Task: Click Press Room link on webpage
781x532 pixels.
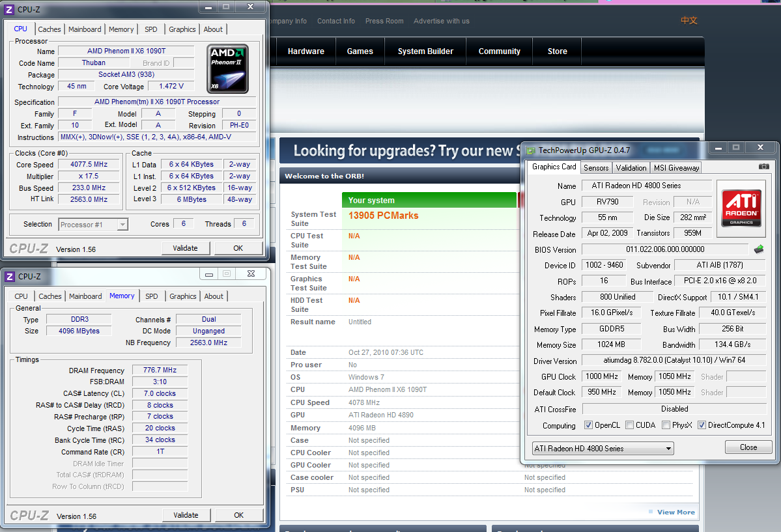Action: (x=384, y=21)
